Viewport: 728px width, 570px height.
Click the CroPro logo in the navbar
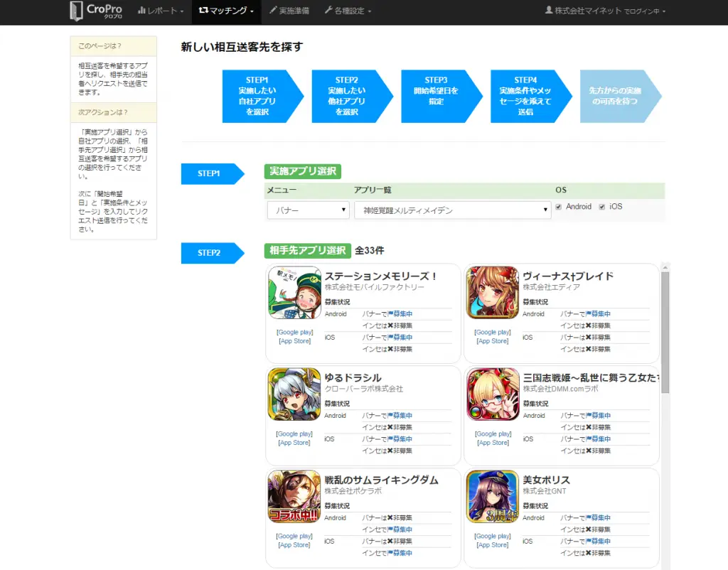(x=96, y=11)
